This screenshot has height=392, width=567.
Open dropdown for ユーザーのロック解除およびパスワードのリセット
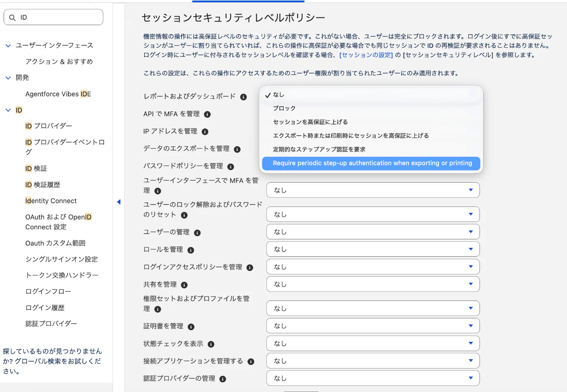tap(373, 214)
